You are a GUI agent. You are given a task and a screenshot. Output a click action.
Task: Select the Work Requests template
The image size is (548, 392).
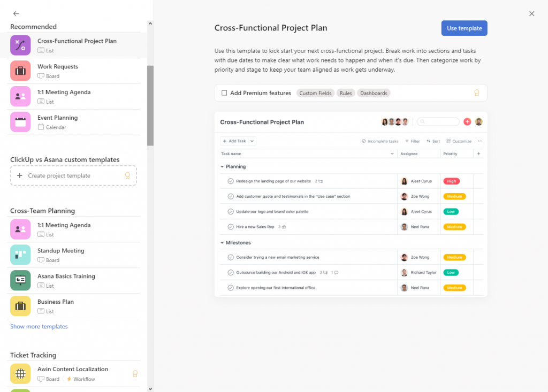coord(74,71)
